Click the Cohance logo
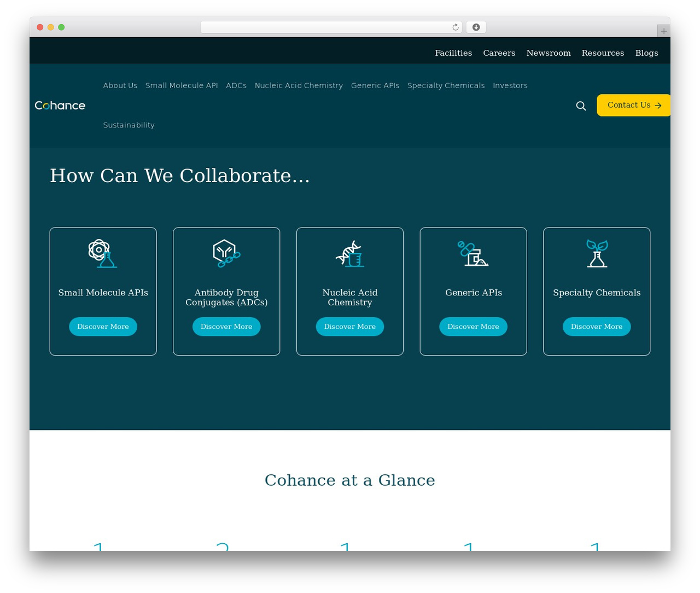The height and width of the screenshot is (593, 700). [x=60, y=106]
